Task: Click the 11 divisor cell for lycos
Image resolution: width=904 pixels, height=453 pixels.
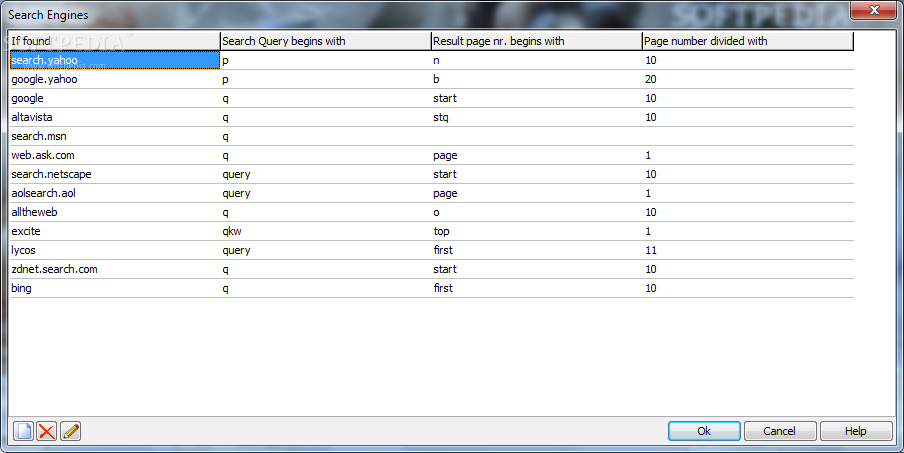Action: (748, 250)
